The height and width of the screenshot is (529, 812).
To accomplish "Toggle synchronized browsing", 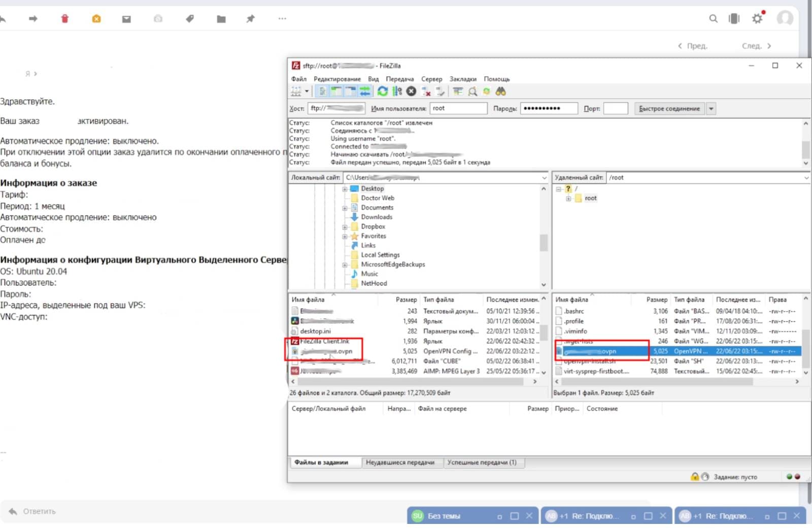I will 487,91.
